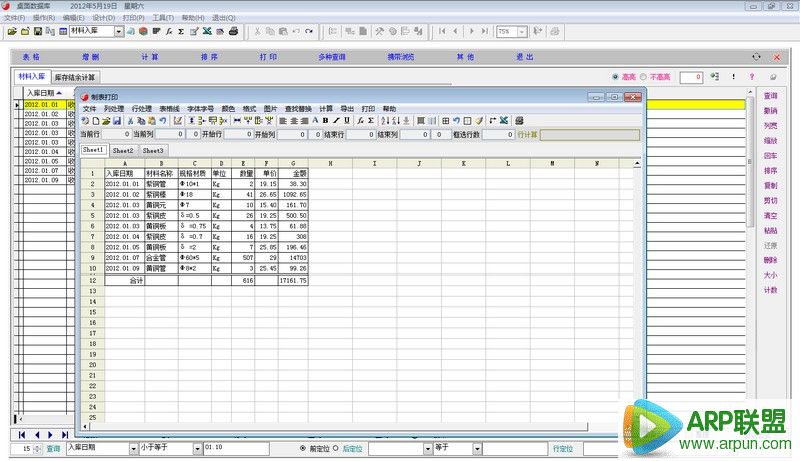Apply bold formatting in report toolbar
800x461 pixels.
click(325, 121)
